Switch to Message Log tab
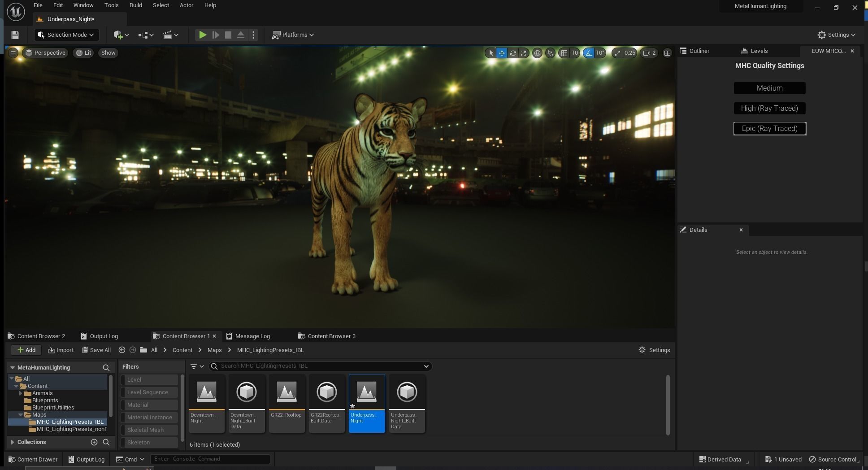Image resolution: width=868 pixels, height=470 pixels. coord(248,336)
